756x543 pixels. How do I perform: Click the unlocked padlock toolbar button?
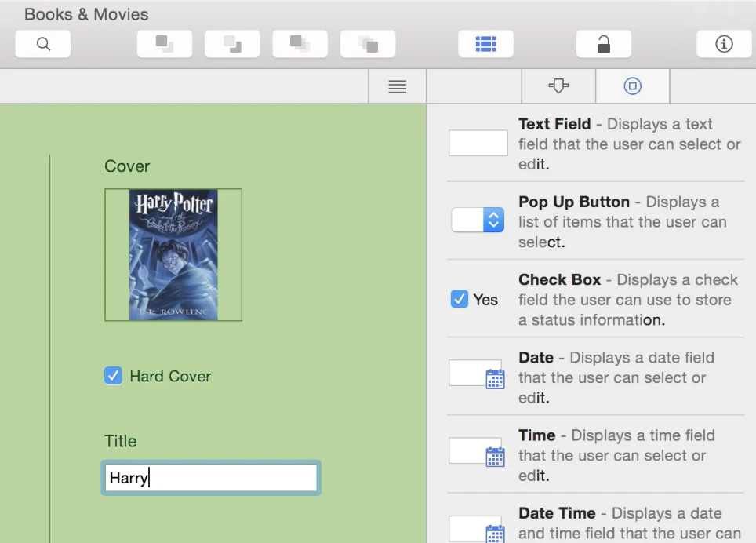[604, 44]
